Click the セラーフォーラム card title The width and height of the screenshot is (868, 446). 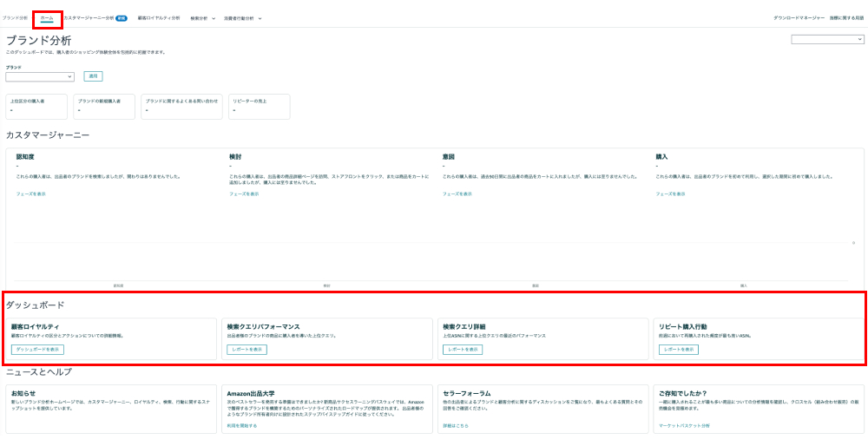[x=467, y=393]
